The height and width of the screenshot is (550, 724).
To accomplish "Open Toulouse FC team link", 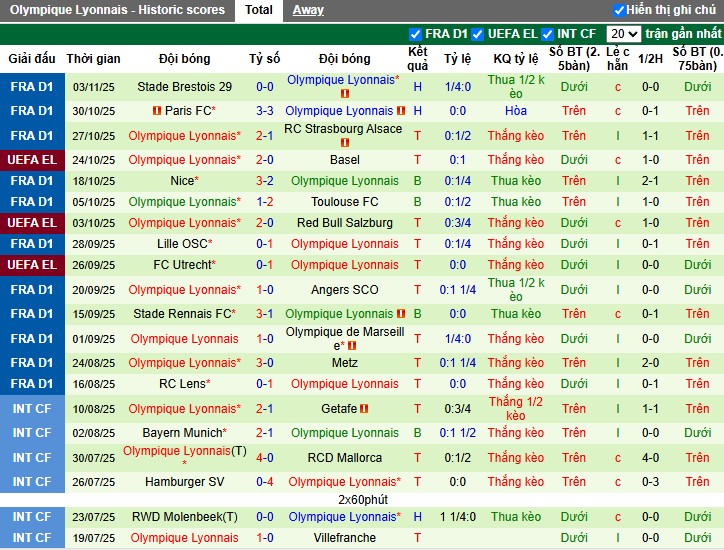I will (344, 202).
